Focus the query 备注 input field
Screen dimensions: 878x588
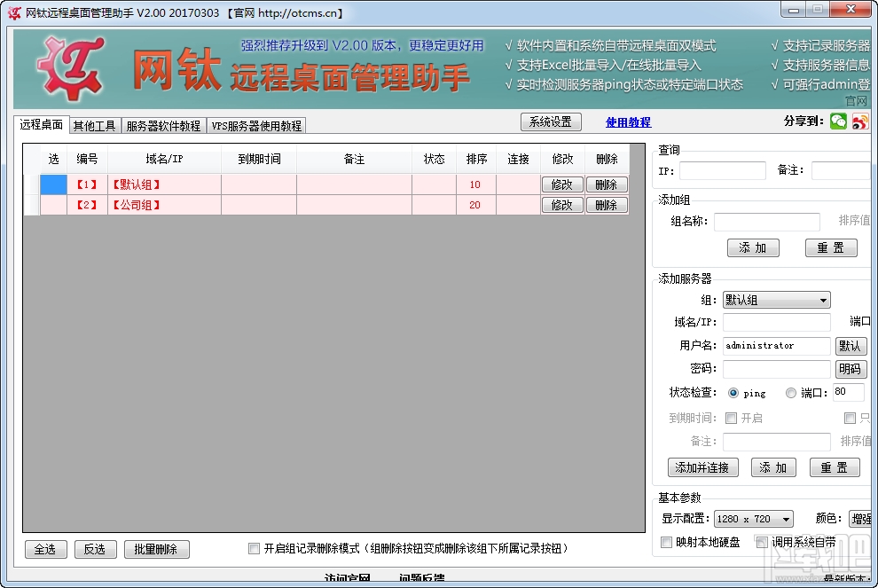pos(841,171)
